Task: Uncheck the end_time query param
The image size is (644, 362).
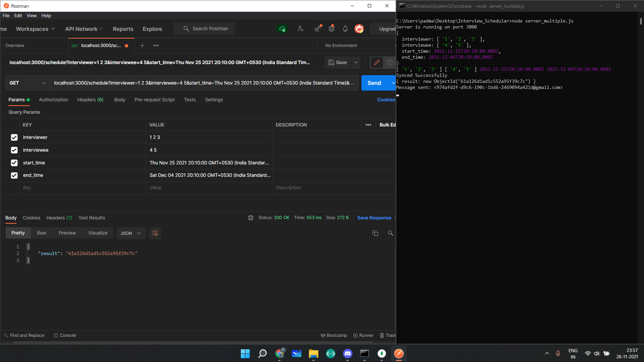Action: (x=14, y=175)
